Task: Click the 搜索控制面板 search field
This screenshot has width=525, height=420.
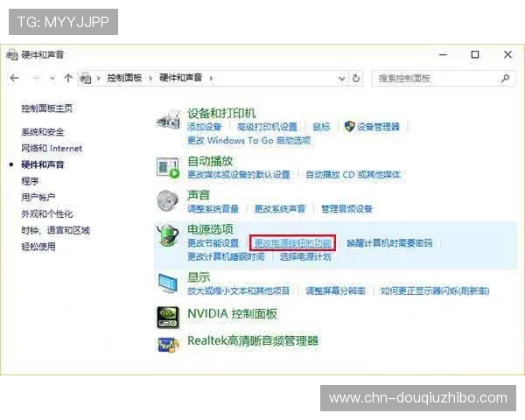Action: click(443, 79)
